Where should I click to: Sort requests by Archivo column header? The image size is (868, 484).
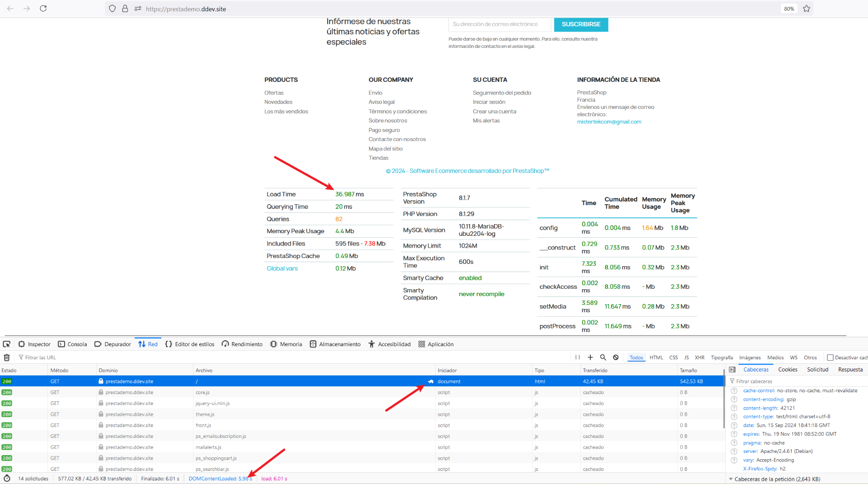click(x=314, y=370)
